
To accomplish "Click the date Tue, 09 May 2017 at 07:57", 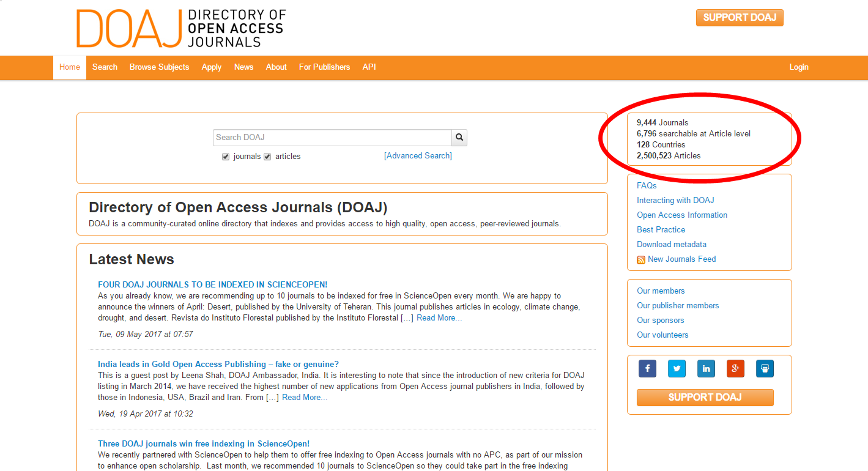I will 146,335.
